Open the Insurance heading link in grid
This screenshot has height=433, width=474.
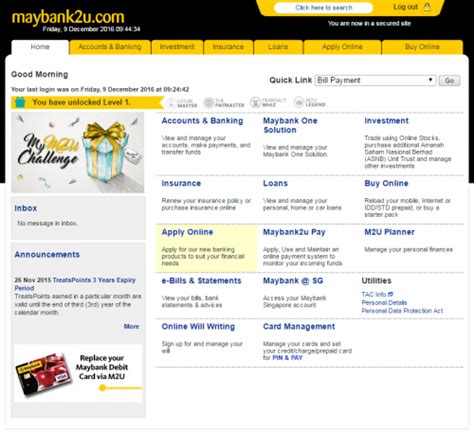coord(181,183)
